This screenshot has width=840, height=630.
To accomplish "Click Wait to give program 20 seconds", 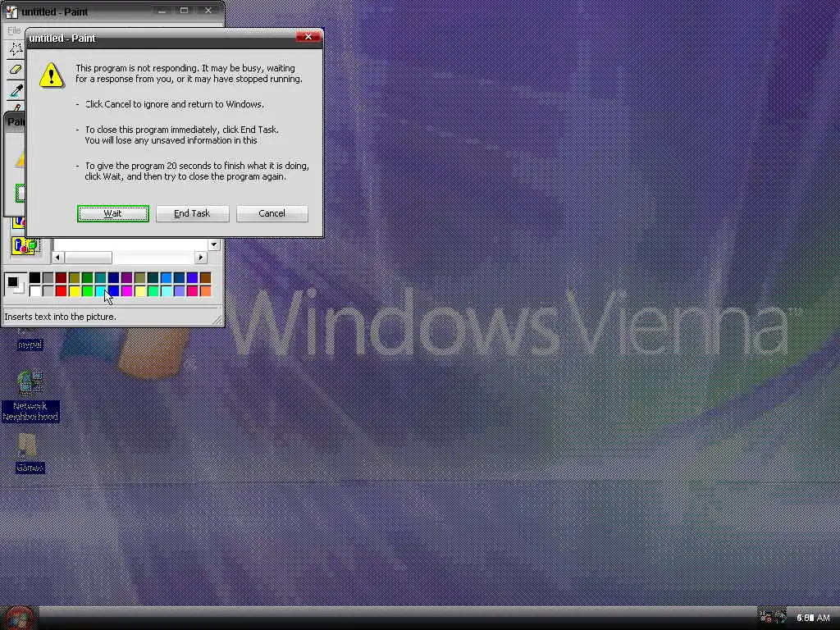I will [x=112, y=213].
